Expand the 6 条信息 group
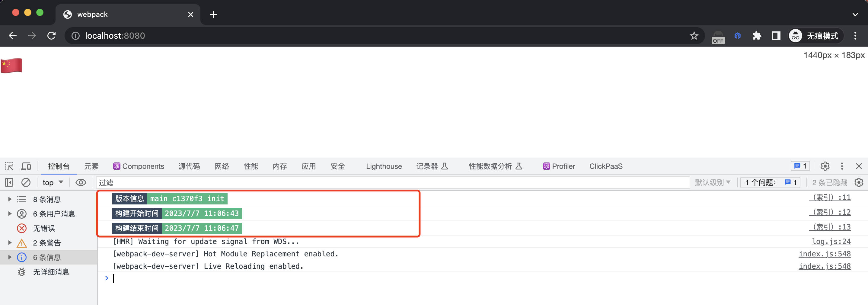The width and height of the screenshot is (868, 305). click(x=10, y=257)
